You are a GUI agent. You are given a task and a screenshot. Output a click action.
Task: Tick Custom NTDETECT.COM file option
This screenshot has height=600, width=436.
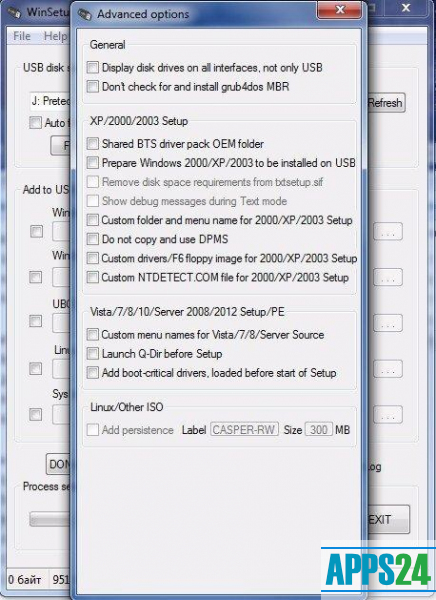(93, 277)
